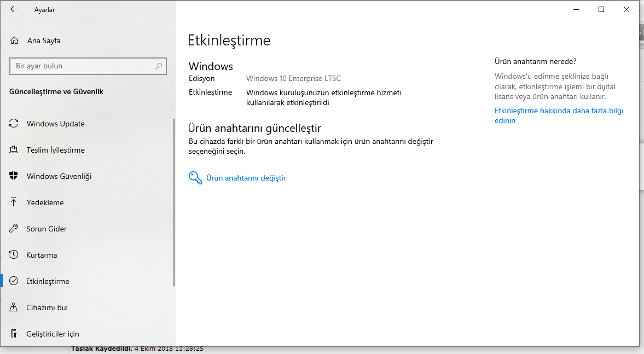This screenshot has height=354, width=644.
Task: Click the Ürün anahtarım nerede? heading
Action: [535, 62]
